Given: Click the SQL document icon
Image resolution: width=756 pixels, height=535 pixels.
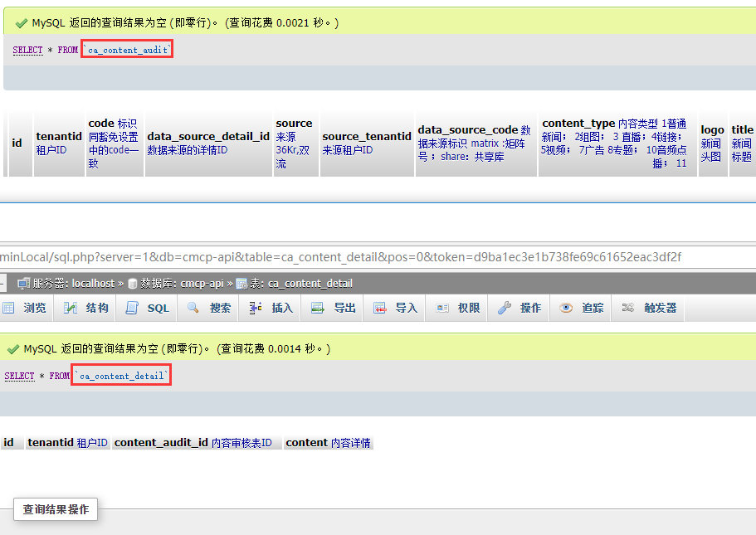Looking at the screenshot, I should pos(132,308).
